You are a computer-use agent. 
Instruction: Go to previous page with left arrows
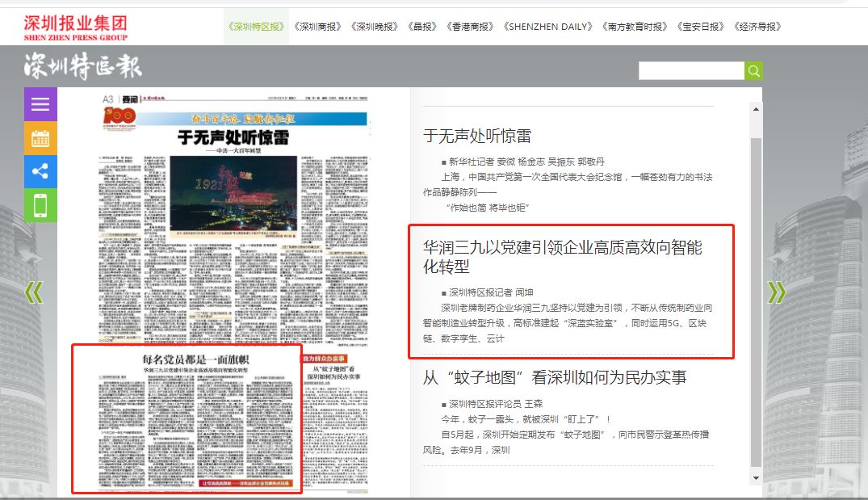tap(33, 292)
